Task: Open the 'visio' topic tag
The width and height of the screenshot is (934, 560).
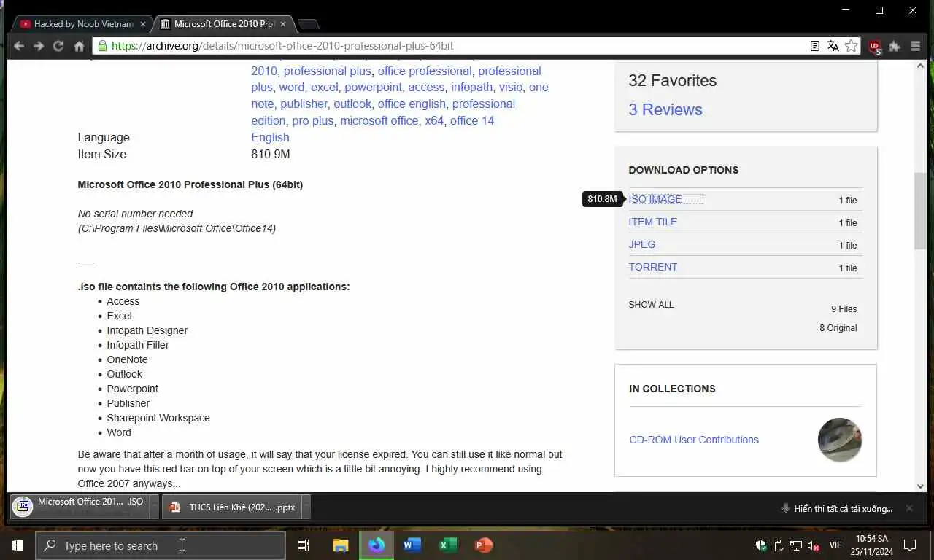Action: [x=511, y=87]
